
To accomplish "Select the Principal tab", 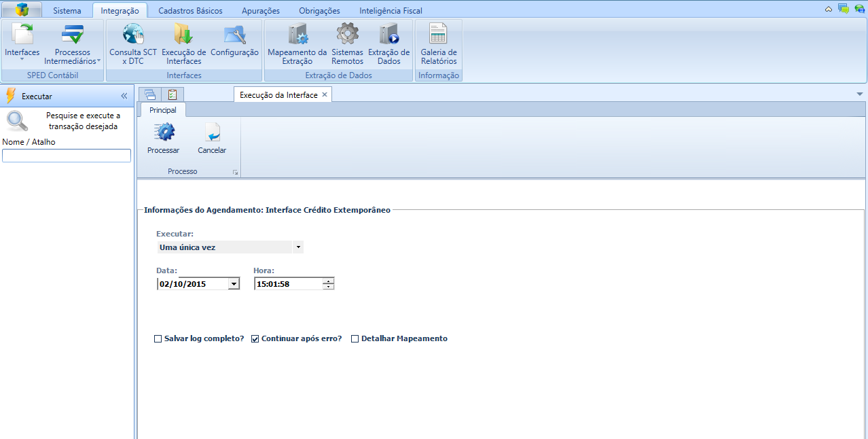I will (x=163, y=110).
